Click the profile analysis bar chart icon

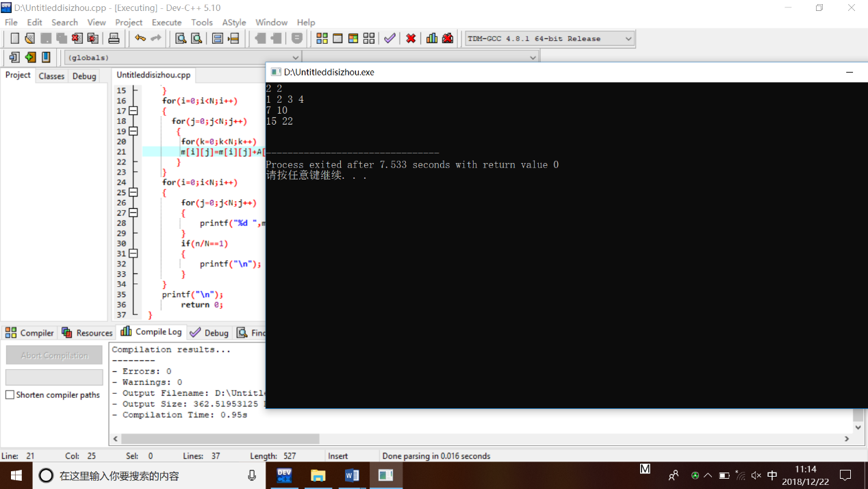coord(432,38)
